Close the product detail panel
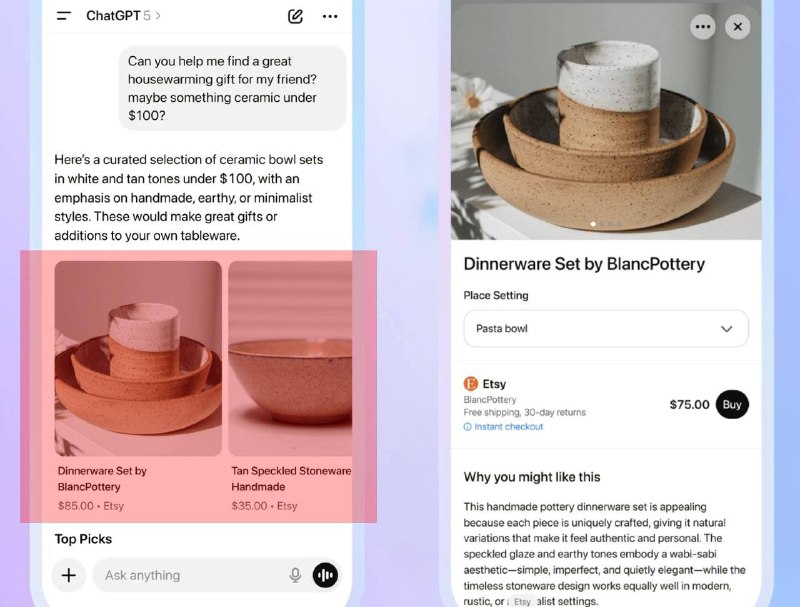The width and height of the screenshot is (800, 607). pyautogui.click(x=738, y=27)
